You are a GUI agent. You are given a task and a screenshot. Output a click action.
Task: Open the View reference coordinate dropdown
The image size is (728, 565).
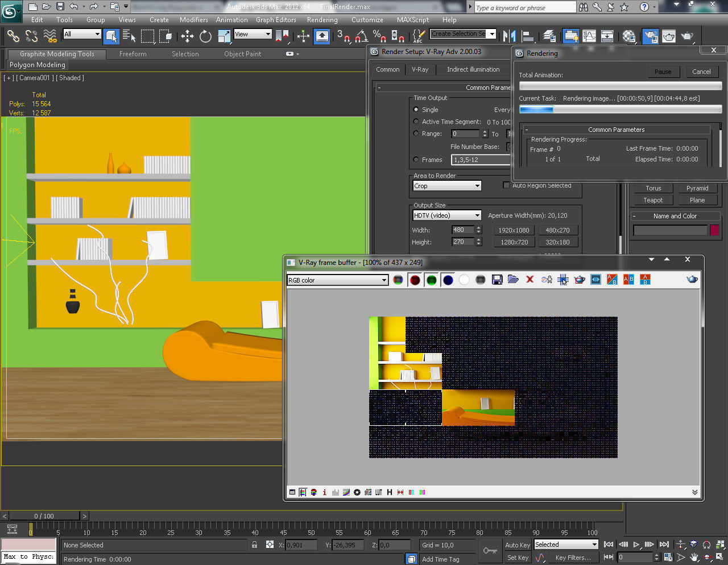(x=253, y=35)
